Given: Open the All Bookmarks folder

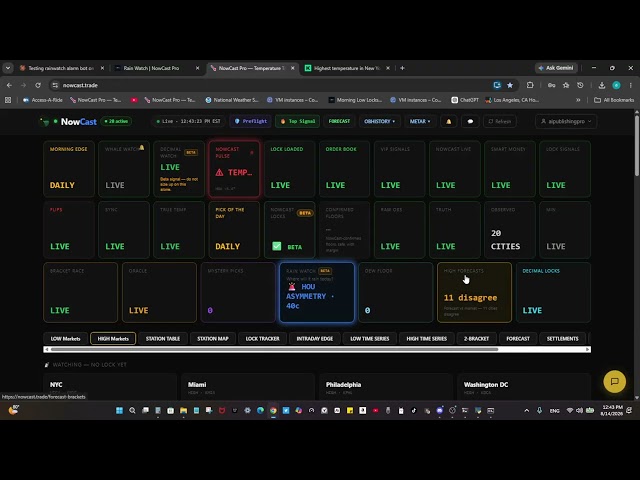Looking at the screenshot, I should point(614,100).
